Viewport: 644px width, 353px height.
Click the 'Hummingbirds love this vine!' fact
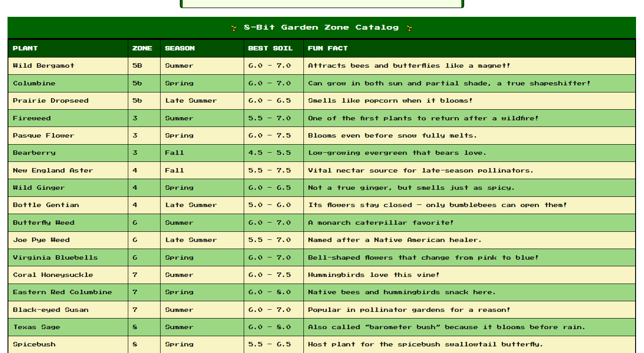(374, 275)
